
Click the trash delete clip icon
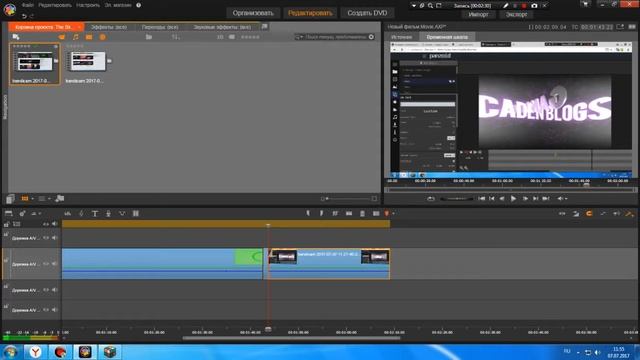tap(362, 213)
